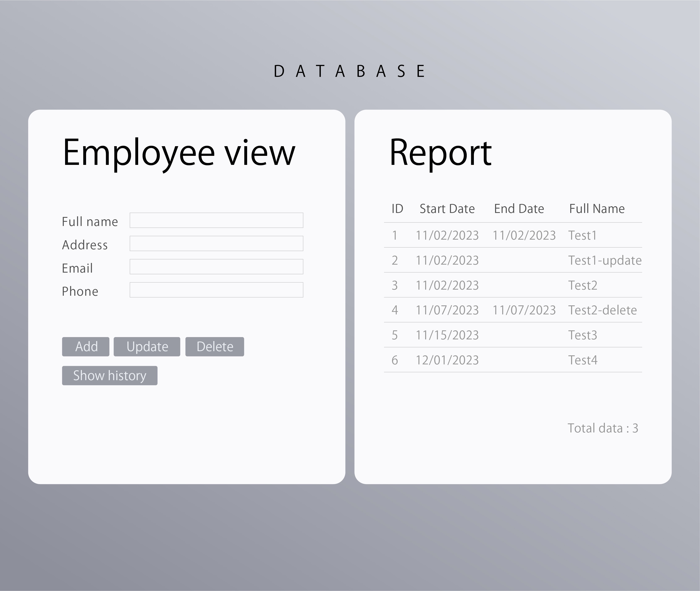The height and width of the screenshot is (591, 700).
Task: Click the Start Date column header
Action: [x=447, y=209]
